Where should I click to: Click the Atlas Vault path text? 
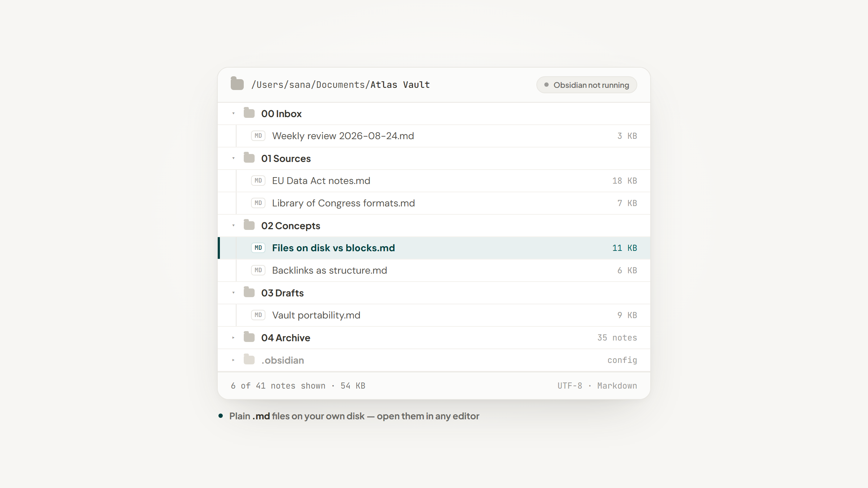[400, 85]
